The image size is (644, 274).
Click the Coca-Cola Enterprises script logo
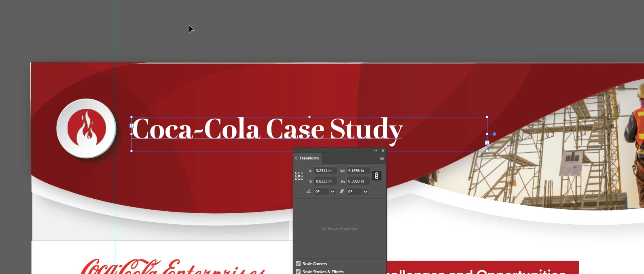point(173,266)
